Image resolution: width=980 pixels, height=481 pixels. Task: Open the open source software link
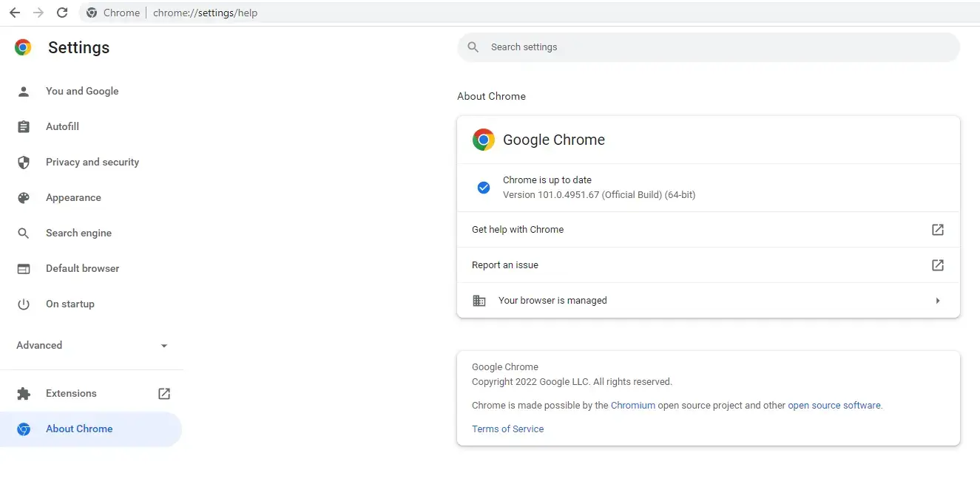[834, 406]
